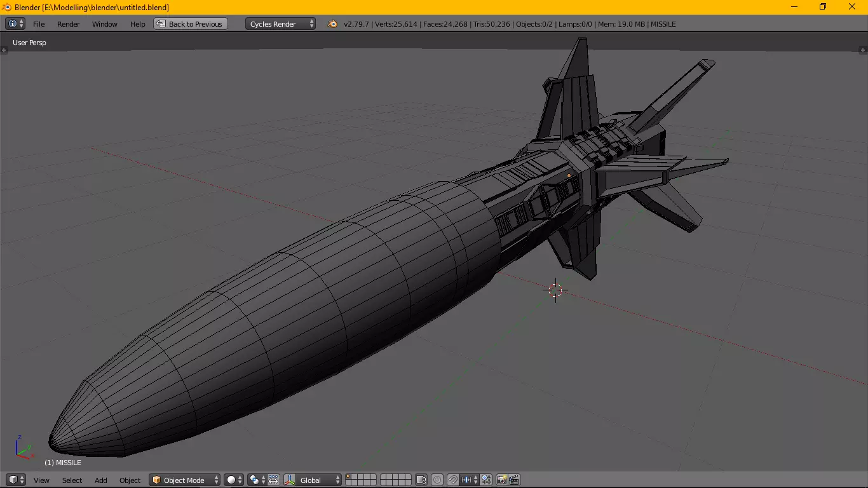Open the snap element type selector
Screen dimensions: 868x488
469,480
